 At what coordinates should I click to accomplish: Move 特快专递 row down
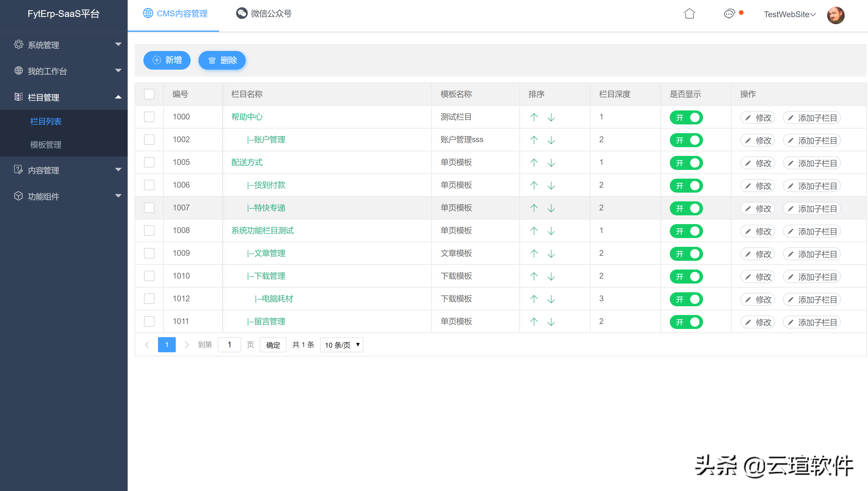[551, 208]
